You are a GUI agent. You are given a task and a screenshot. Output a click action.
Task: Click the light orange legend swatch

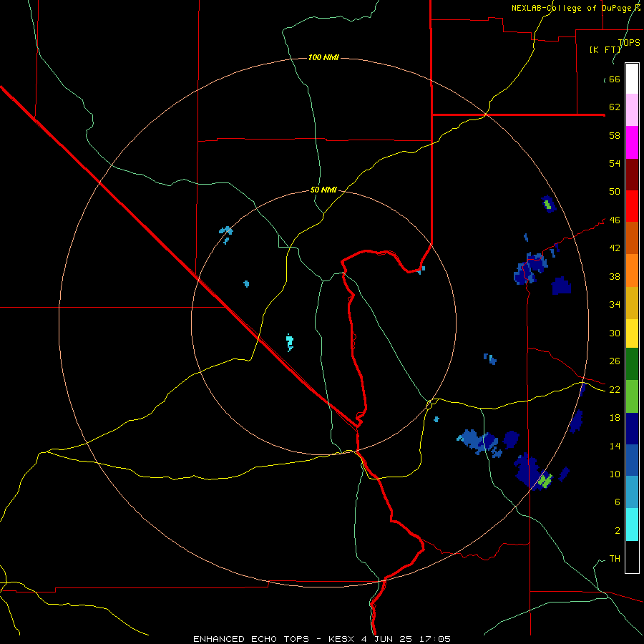(x=632, y=270)
